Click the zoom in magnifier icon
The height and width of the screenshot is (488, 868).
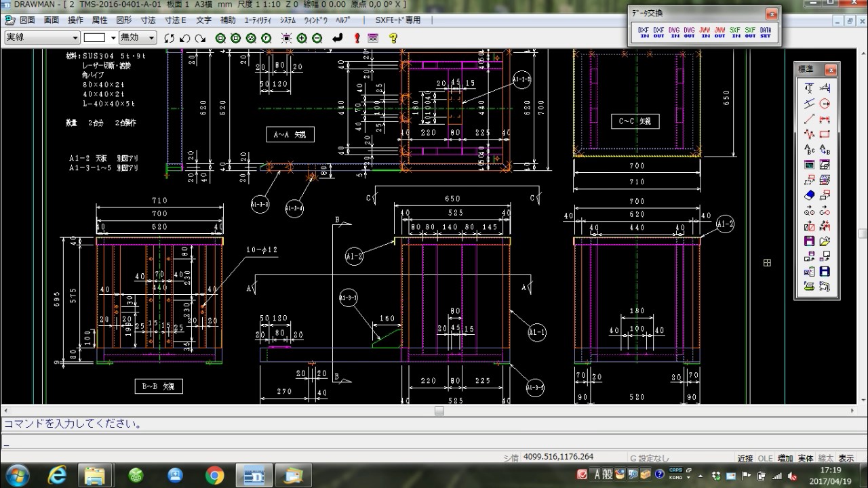click(302, 38)
